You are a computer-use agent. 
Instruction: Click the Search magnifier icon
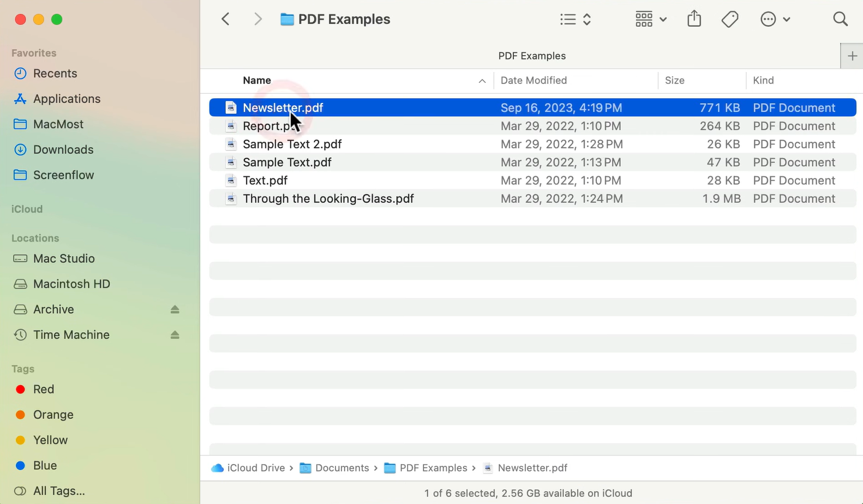point(841,19)
